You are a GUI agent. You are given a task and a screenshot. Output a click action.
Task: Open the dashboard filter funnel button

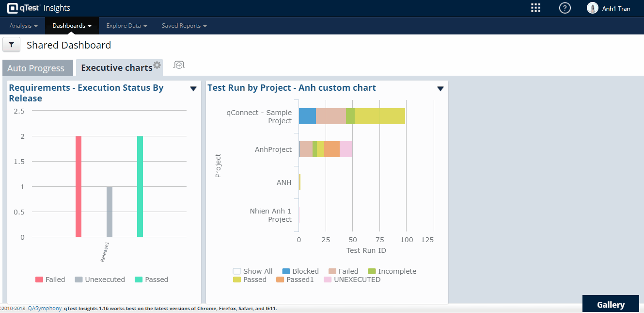[x=11, y=45]
